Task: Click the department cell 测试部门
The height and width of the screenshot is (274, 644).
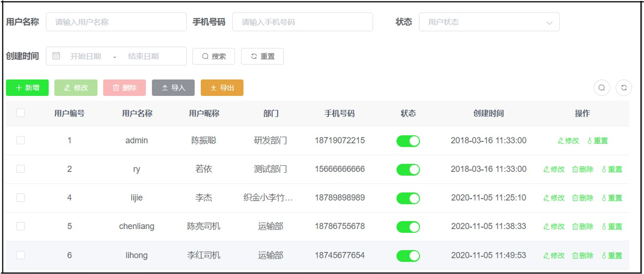Action: 270,169
